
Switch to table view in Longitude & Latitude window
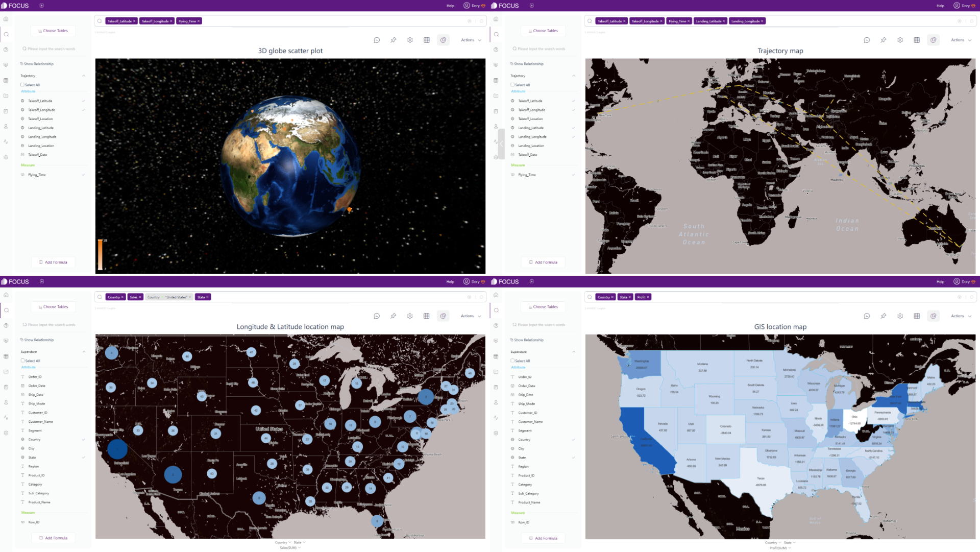427,316
